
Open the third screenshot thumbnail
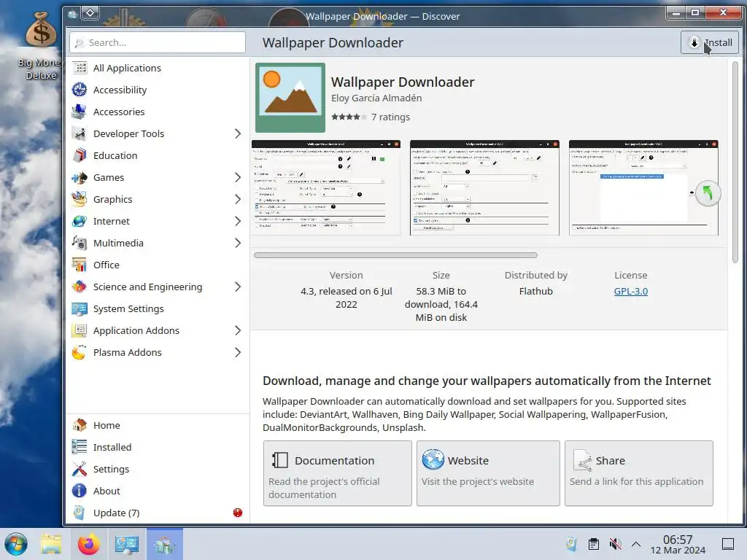pyautogui.click(x=643, y=187)
